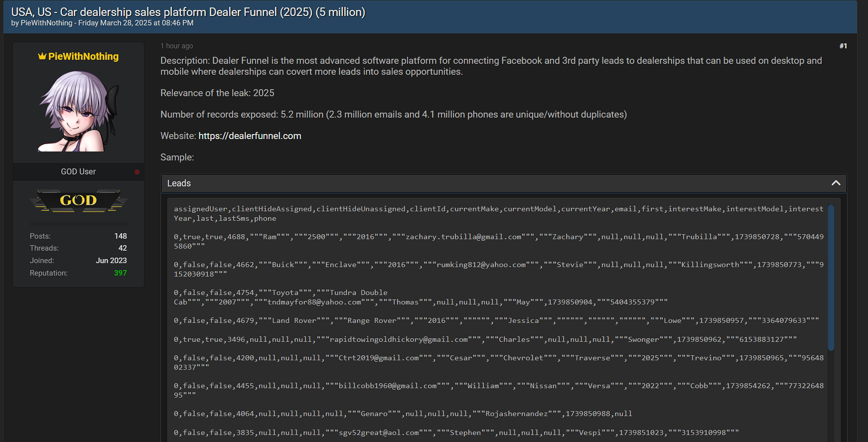Click the Leads spoiler header label
The height and width of the screenshot is (442, 868).
pyautogui.click(x=179, y=183)
